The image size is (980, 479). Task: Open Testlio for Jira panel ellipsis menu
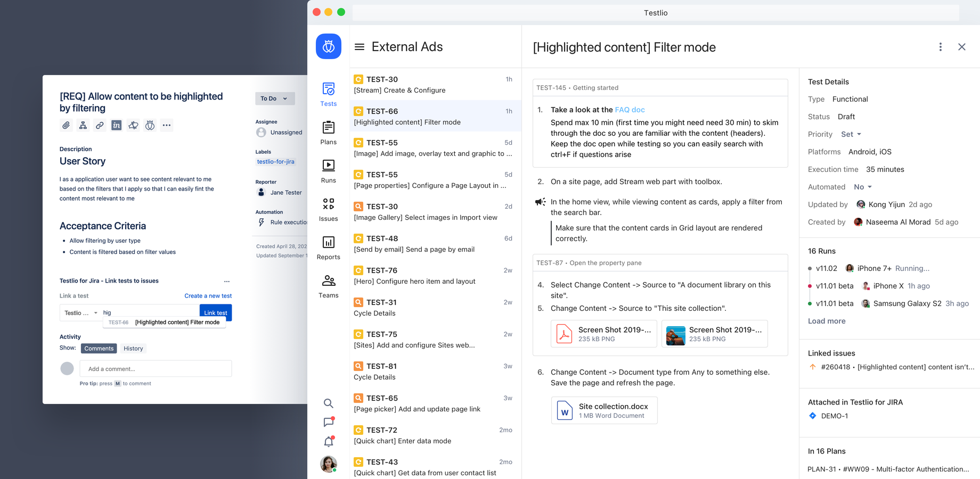click(227, 281)
